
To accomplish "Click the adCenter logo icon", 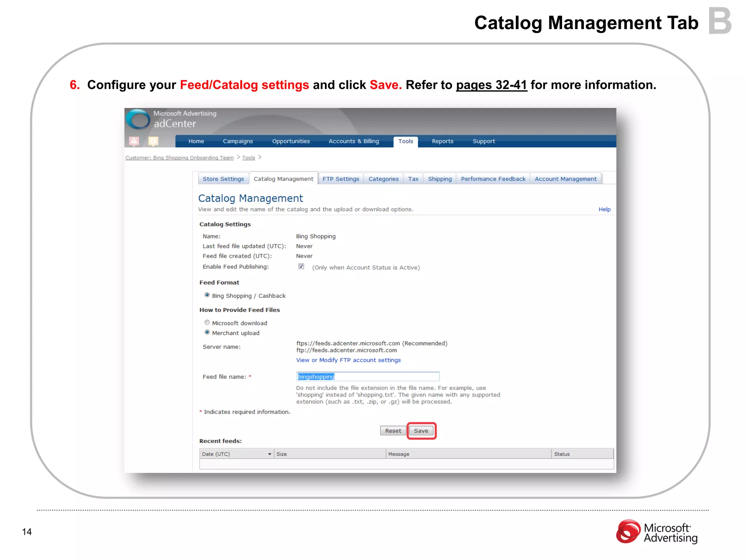I will [x=138, y=120].
